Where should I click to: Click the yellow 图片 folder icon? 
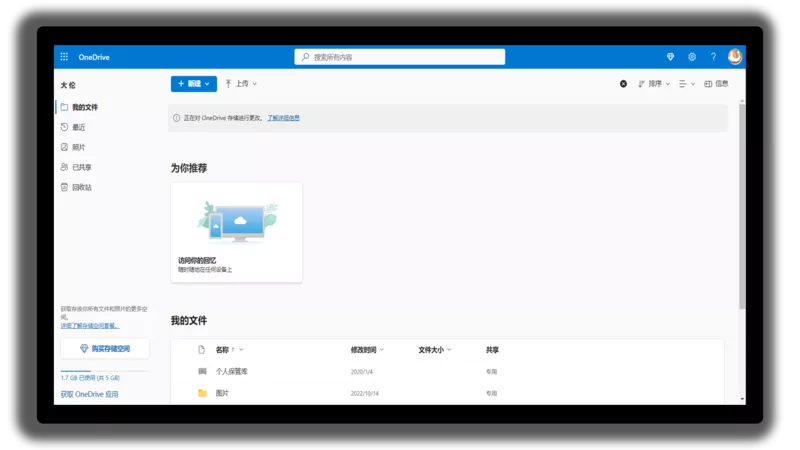pyautogui.click(x=202, y=393)
